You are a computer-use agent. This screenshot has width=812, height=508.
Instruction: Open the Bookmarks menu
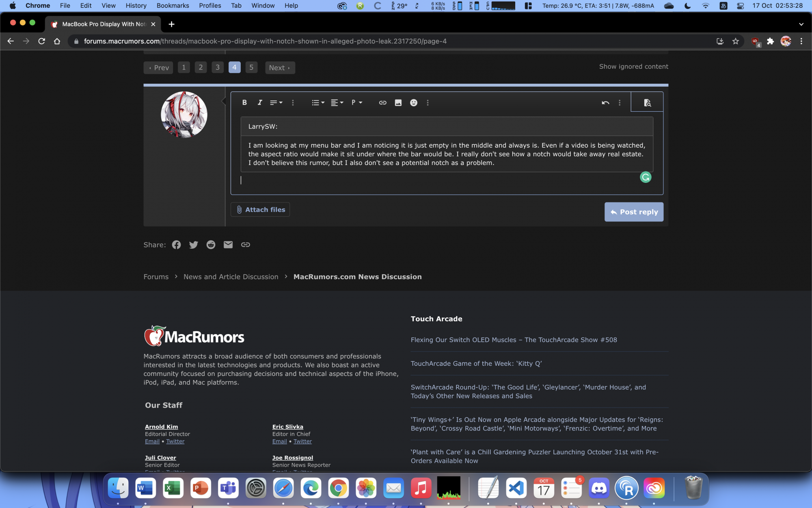coord(173,6)
